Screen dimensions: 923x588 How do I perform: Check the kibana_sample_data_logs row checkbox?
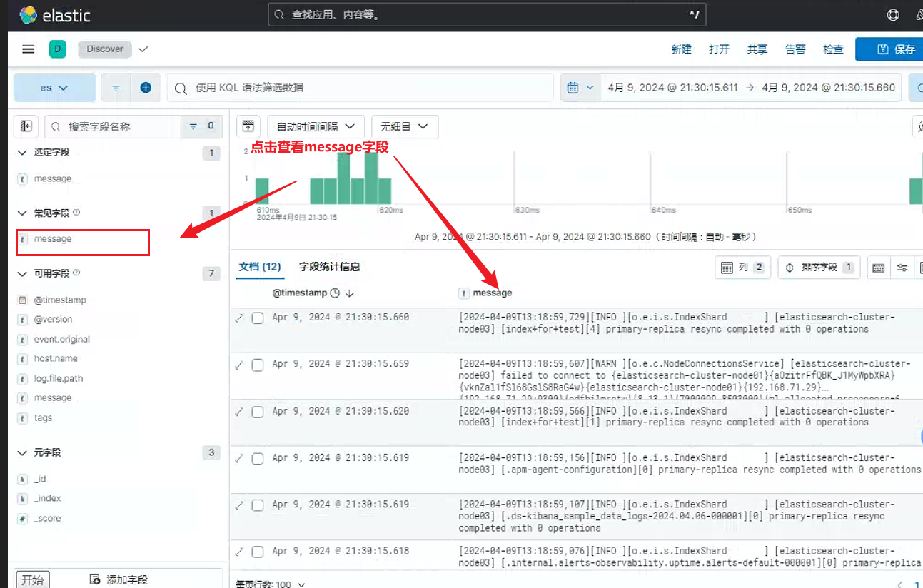[258, 505]
